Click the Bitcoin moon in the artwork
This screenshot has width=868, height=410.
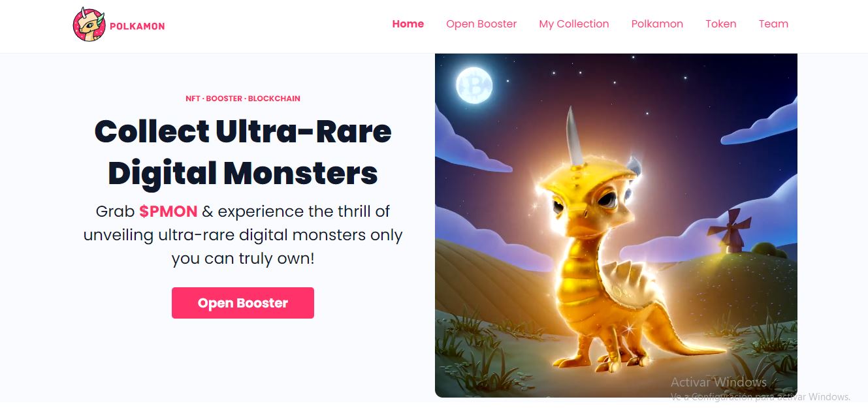[x=474, y=86]
